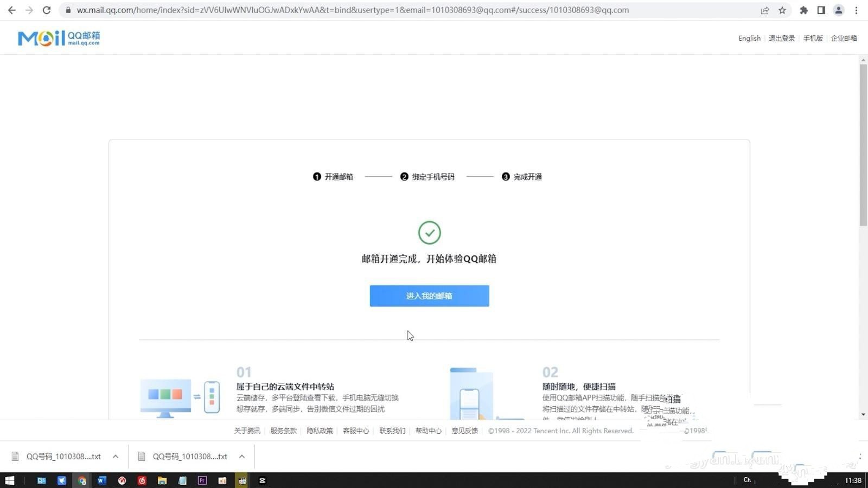Click the computer and phone sync illustration
This screenshot has width=868, height=488.
pos(180,398)
